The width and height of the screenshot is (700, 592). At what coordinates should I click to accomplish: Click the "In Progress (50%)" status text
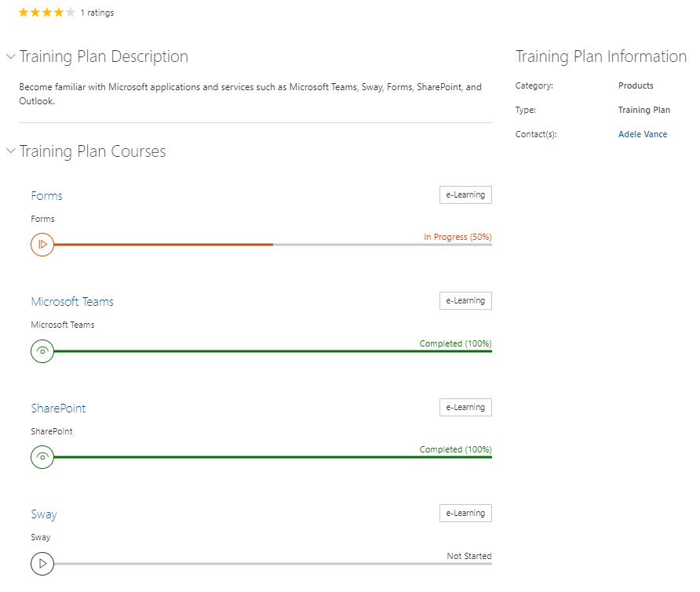pos(458,236)
